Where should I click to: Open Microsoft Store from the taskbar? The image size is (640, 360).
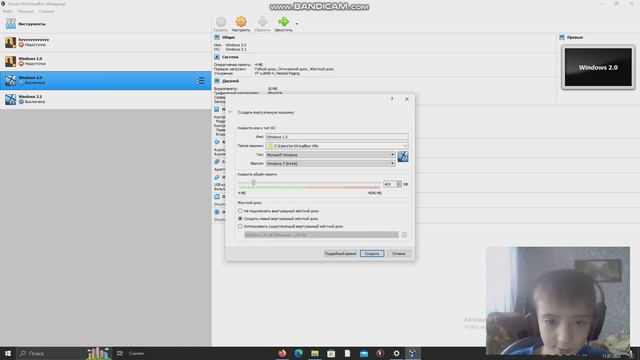(x=331, y=353)
